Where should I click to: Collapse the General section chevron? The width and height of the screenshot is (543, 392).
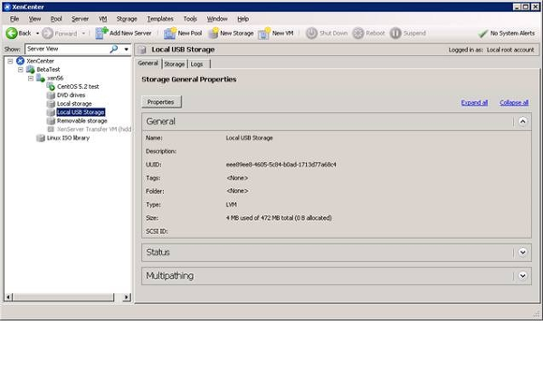click(523, 121)
